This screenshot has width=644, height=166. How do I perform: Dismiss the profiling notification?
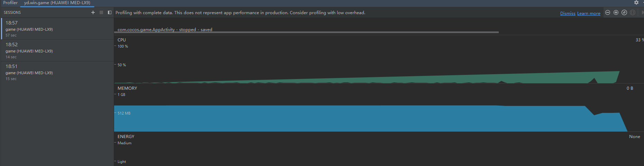coord(568,13)
